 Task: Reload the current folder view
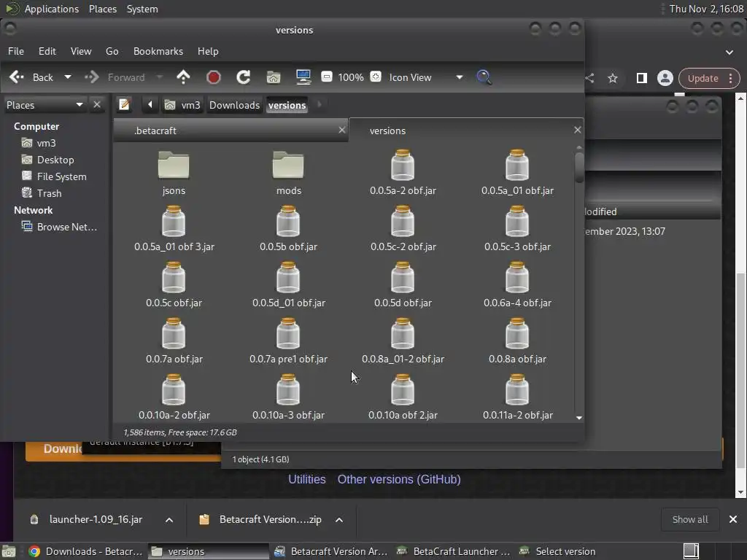coord(244,77)
